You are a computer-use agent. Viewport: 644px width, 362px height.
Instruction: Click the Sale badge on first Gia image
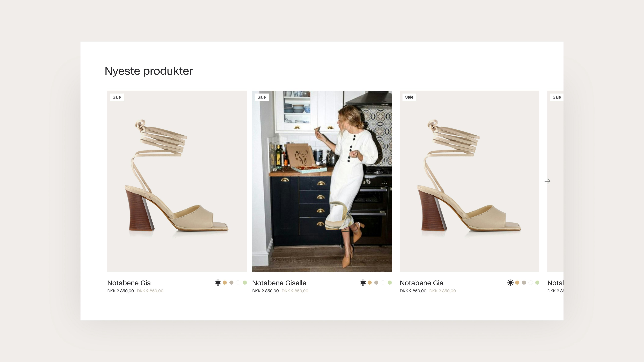point(117,97)
